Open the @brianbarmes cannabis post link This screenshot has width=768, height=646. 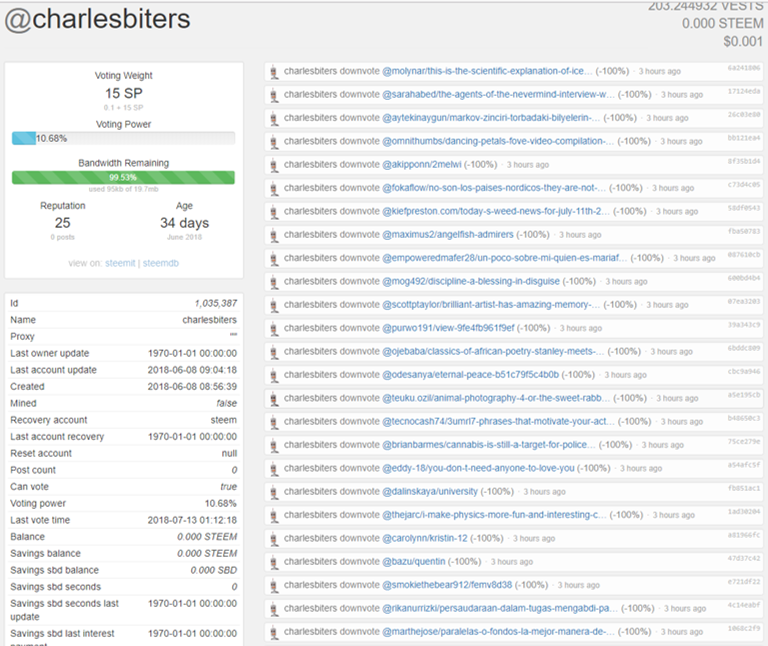489,445
